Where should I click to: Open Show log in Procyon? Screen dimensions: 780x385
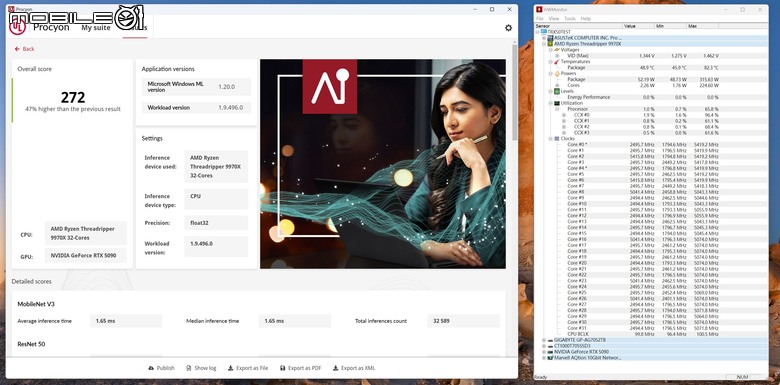[x=201, y=368]
